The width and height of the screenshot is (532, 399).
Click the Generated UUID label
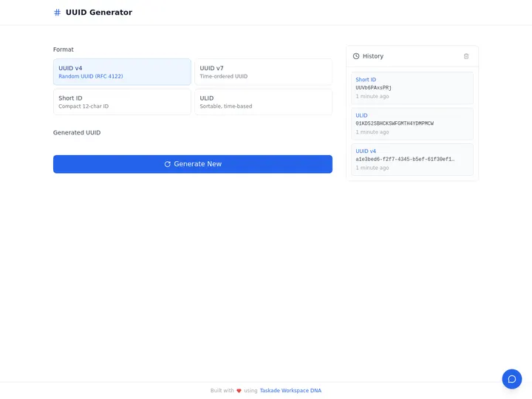click(77, 133)
